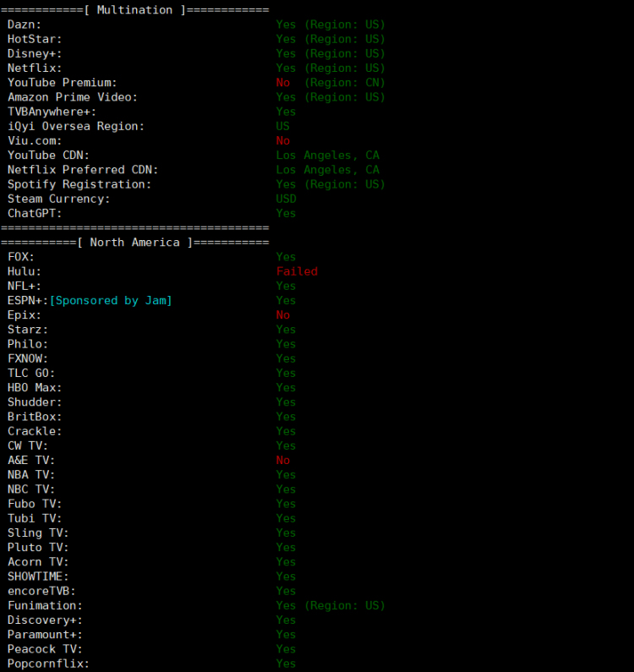The height and width of the screenshot is (672, 634).
Task: Click the "North America" section header
Action: point(134,243)
